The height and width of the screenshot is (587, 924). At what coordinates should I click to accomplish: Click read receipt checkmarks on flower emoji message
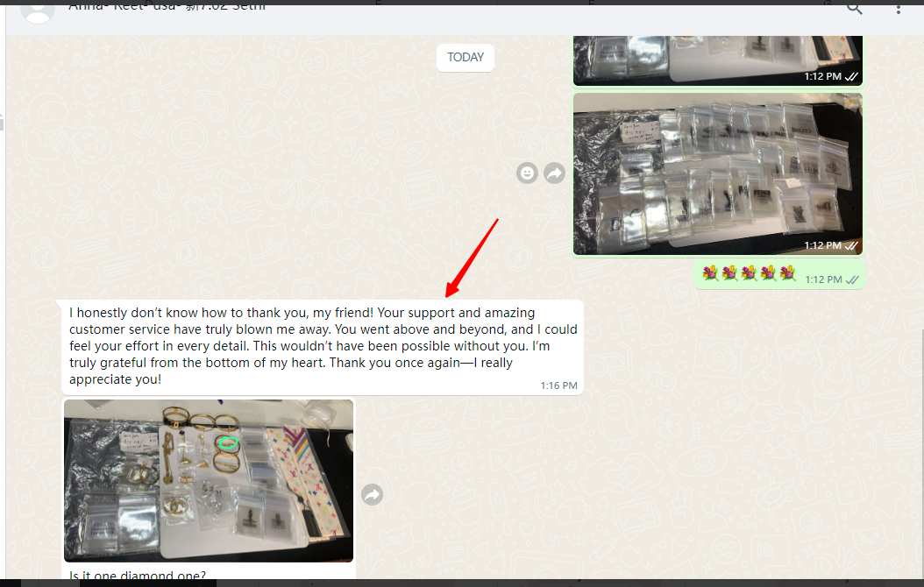pos(852,279)
